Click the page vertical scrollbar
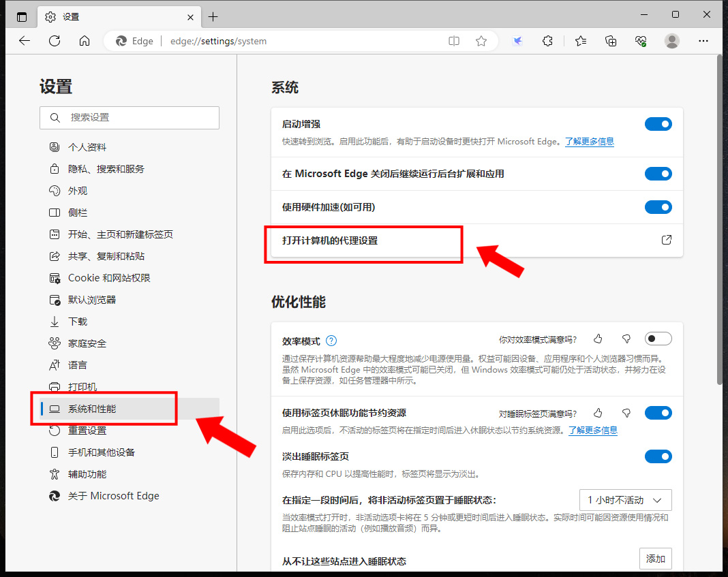The image size is (728, 577). tap(720, 219)
